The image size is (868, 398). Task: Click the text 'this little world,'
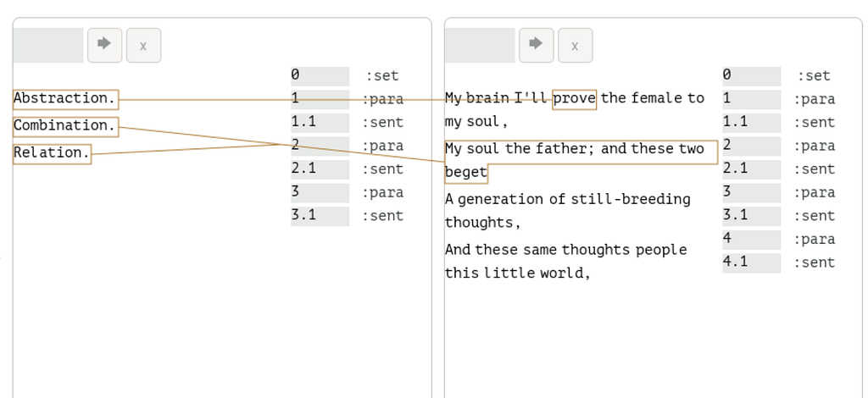point(518,274)
